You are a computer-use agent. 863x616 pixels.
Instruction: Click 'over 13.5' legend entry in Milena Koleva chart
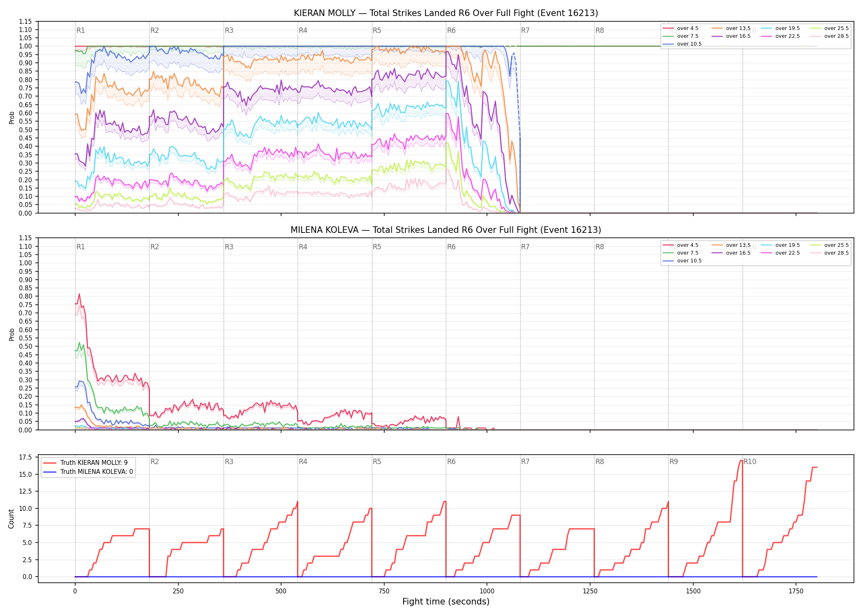pos(731,245)
